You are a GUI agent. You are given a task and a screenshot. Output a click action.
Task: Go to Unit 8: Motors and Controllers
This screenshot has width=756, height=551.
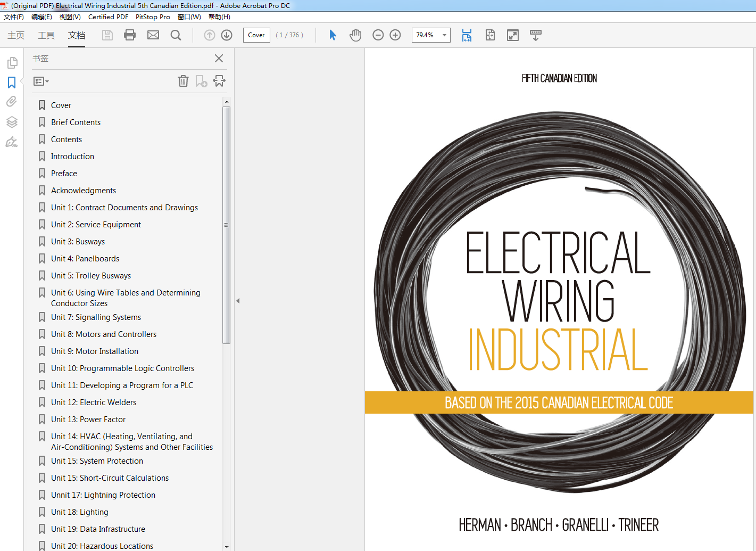coord(104,334)
